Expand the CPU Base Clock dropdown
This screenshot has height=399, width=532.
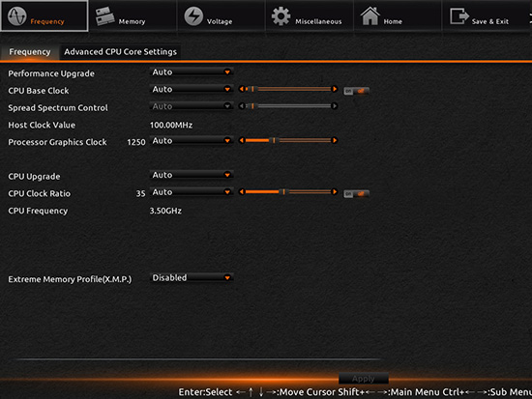pyautogui.click(x=192, y=89)
